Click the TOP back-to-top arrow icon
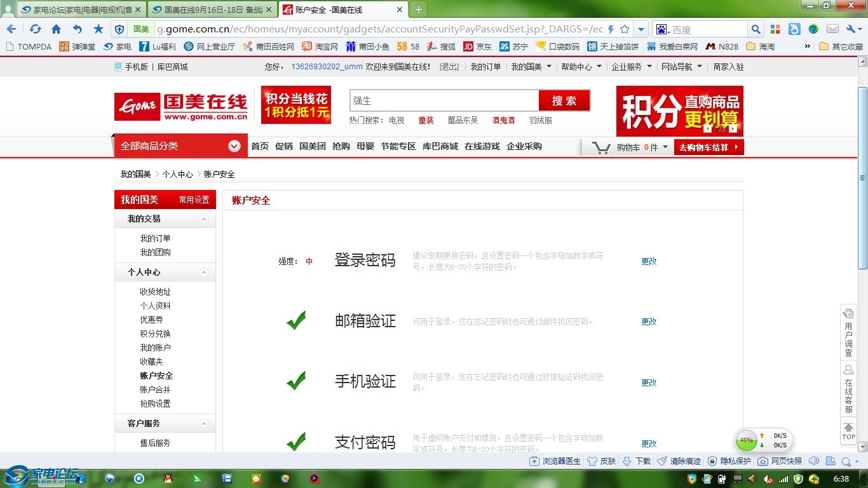 (x=848, y=428)
